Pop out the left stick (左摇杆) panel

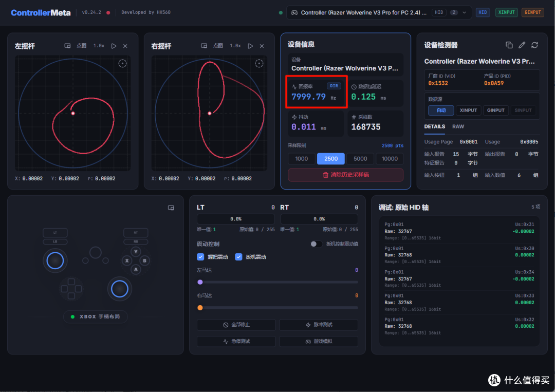[67, 46]
